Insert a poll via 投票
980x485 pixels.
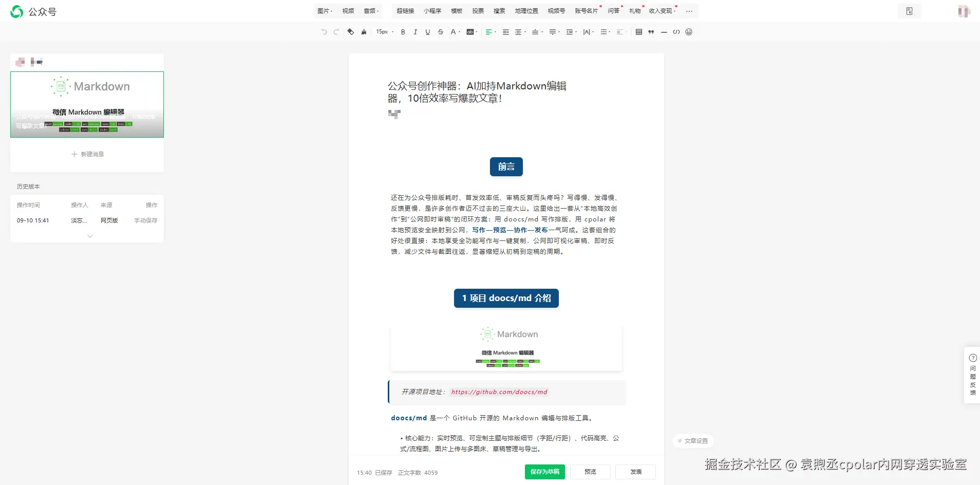pyautogui.click(x=478, y=11)
